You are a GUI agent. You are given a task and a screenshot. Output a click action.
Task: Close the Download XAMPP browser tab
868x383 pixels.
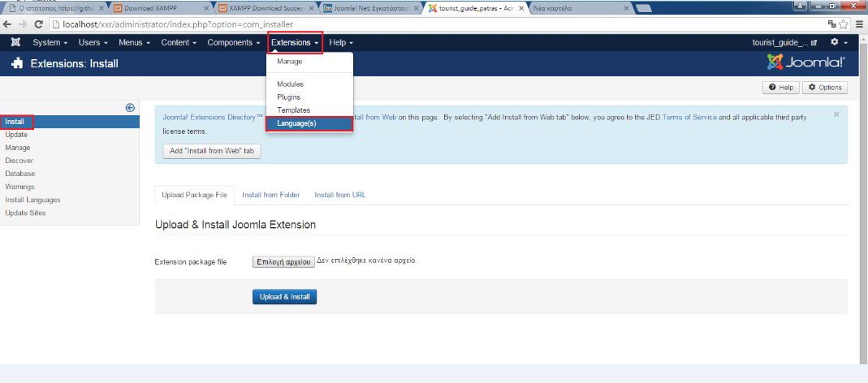coord(205,9)
